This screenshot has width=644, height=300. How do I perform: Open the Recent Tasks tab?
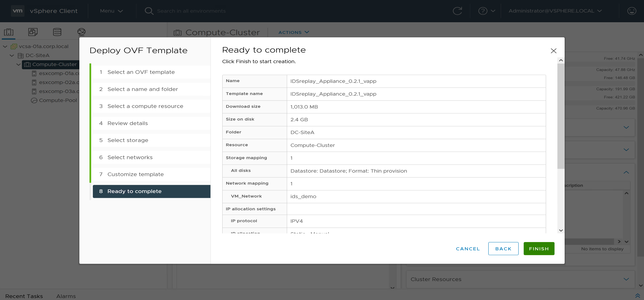click(24, 296)
